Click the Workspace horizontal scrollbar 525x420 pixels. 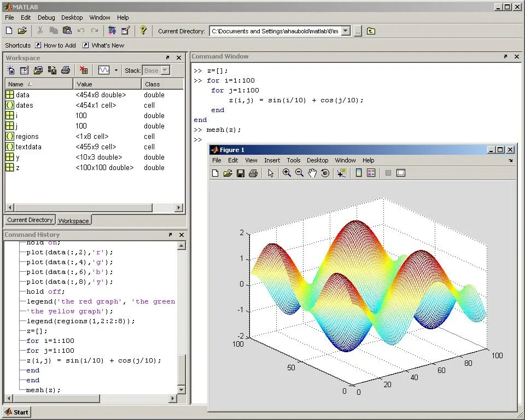(83, 208)
